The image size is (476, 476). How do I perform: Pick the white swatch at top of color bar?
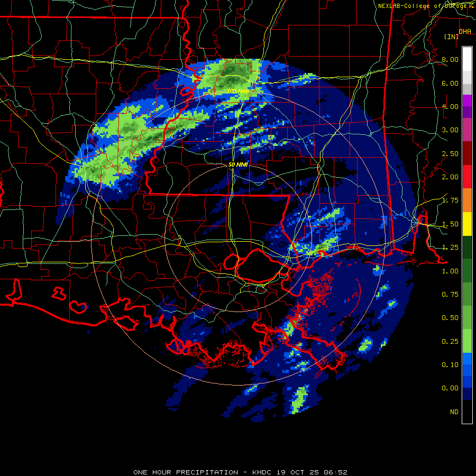tap(467, 59)
